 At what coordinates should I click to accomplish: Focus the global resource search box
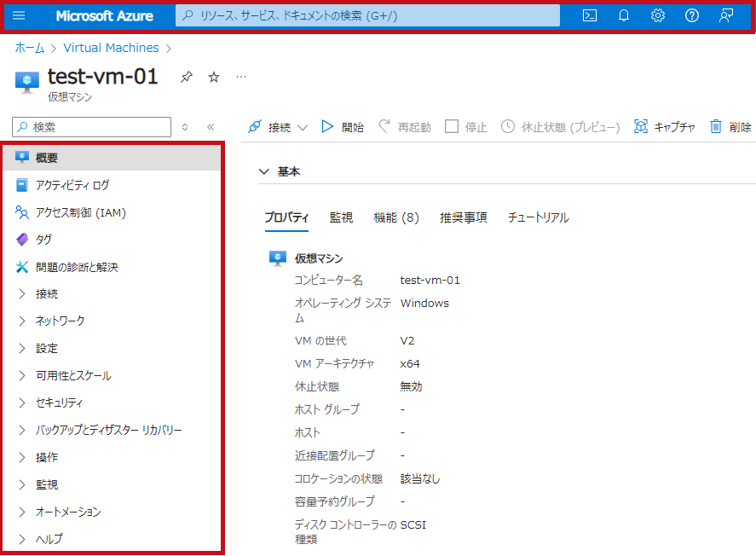tap(367, 16)
